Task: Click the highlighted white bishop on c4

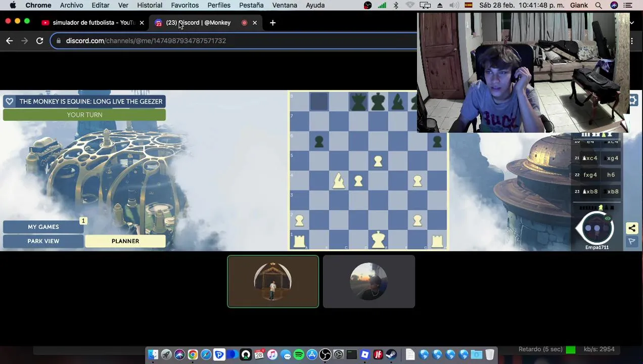Action: (338, 181)
